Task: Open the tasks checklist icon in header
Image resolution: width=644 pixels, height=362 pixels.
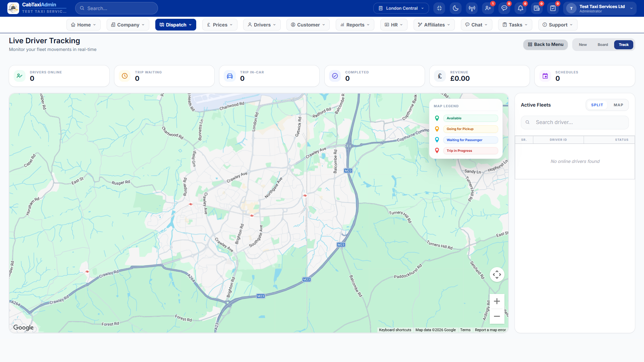Action: [x=553, y=8]
